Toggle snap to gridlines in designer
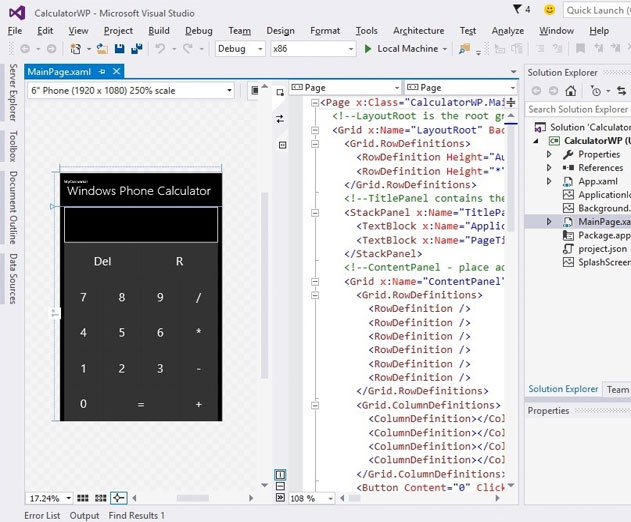 click(x=101, y=498)
